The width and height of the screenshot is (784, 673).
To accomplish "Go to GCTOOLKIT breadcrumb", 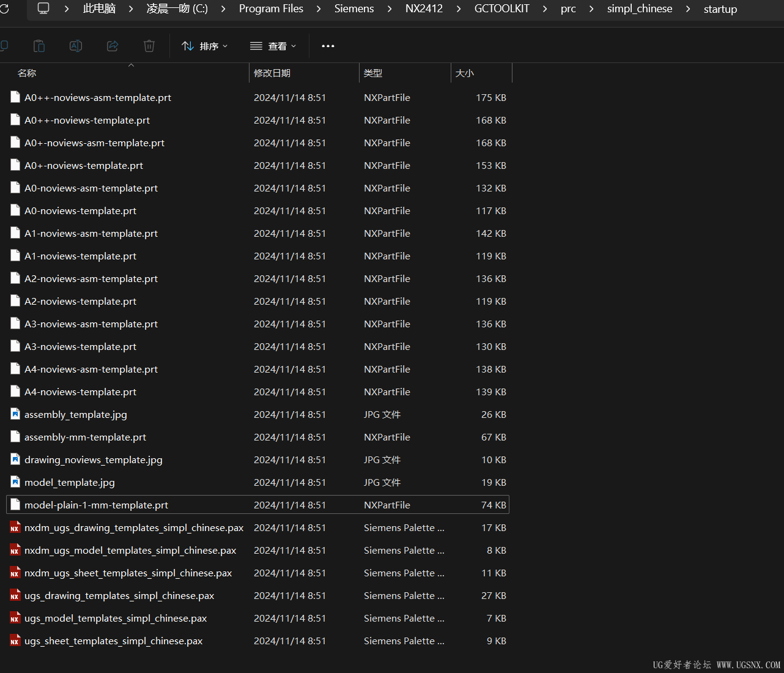I will 502,9.
